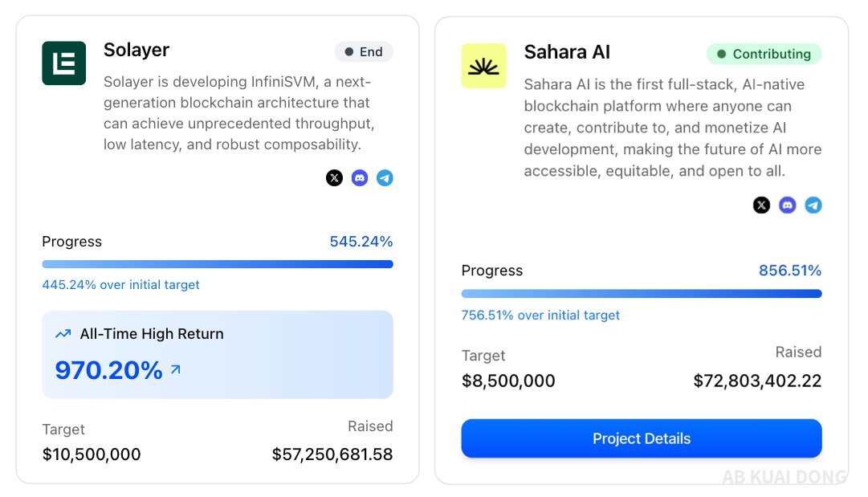Screen dimensions: 868x497
Task: Click the Solayer green logo
Action: (x=64, y=63)
